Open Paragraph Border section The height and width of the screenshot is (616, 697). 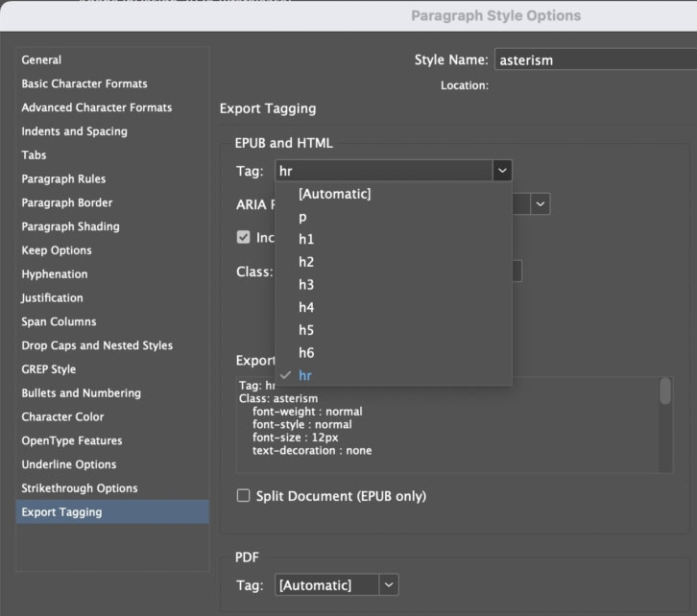click(x=112, y=203)
